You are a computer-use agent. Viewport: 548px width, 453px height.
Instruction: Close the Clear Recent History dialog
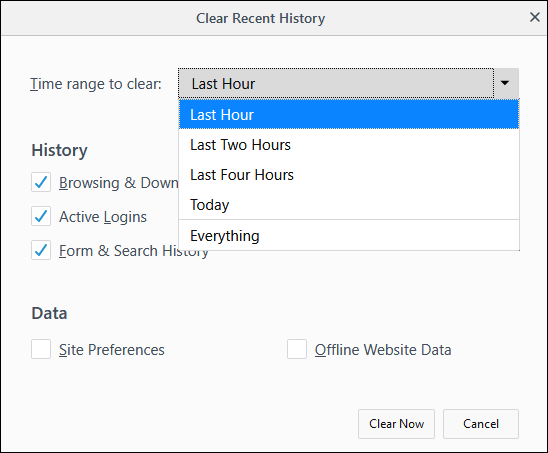click(534, 17)
